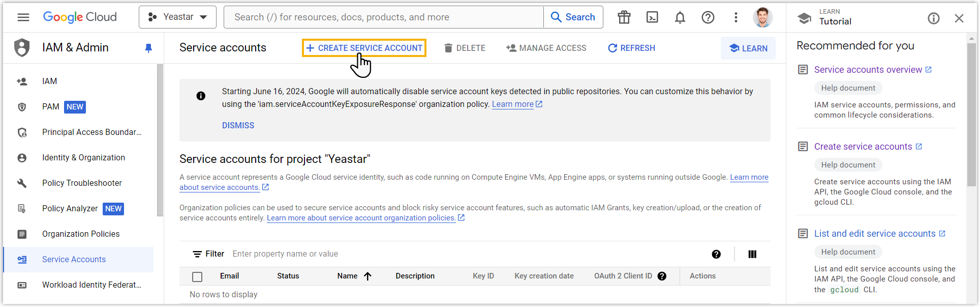The image size is (980, 307).
Task: Unpin IAM & Admin with pin icon
Action: coord(148,48)
